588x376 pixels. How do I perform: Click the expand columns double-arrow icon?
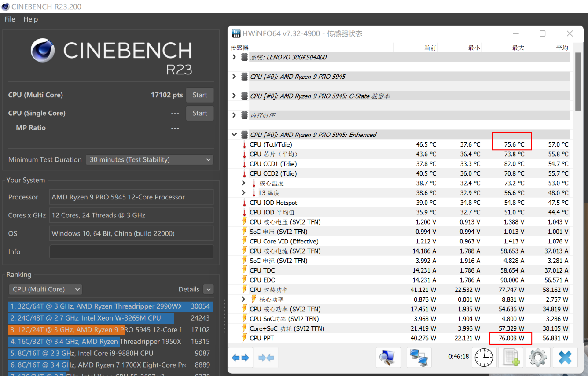click(240, 358)
